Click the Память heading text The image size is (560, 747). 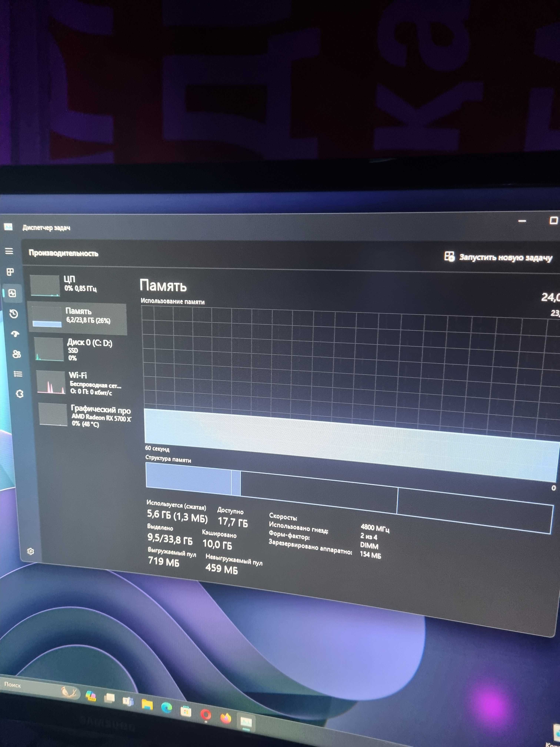[163, 286]
